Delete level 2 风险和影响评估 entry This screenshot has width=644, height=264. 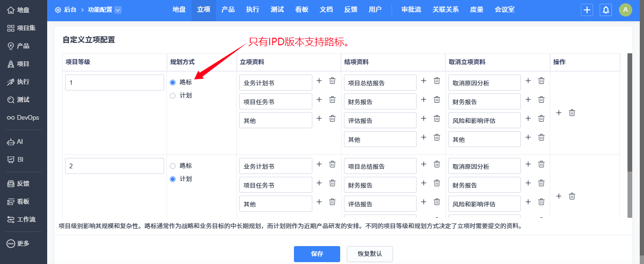(542, 202)
